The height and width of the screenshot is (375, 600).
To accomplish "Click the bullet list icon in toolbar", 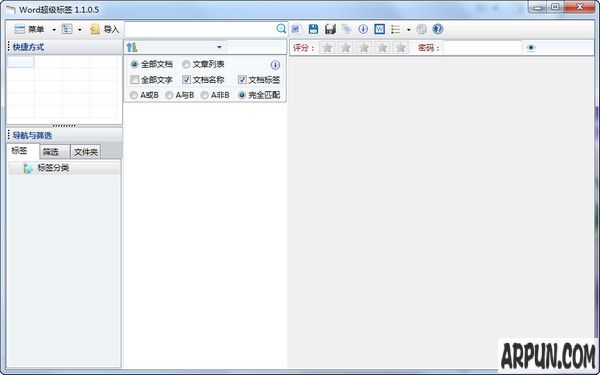I will tap(396, 29).
